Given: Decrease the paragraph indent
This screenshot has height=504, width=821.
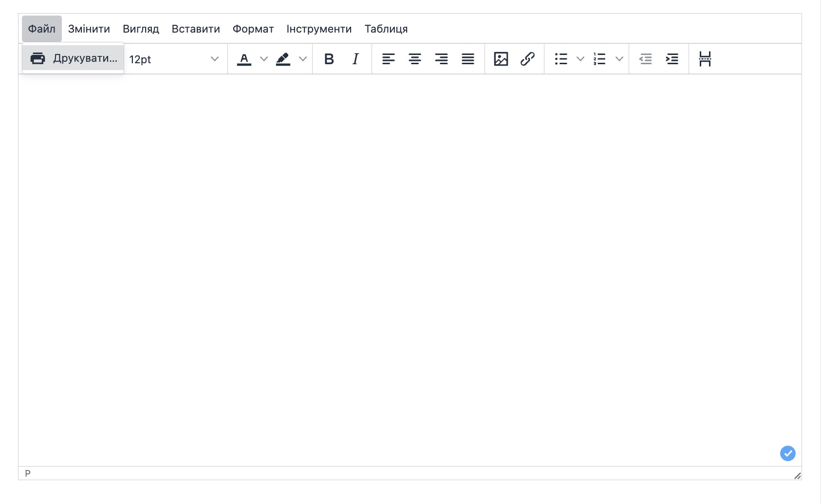Looking at the screenshot, I should (x=645, y=59).
